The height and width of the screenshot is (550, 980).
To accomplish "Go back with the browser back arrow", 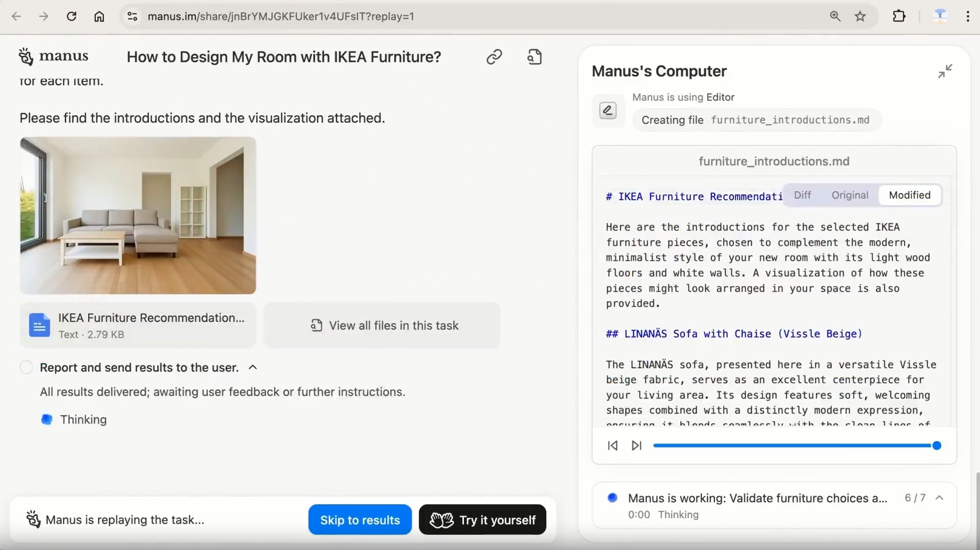I will (16, 16).
